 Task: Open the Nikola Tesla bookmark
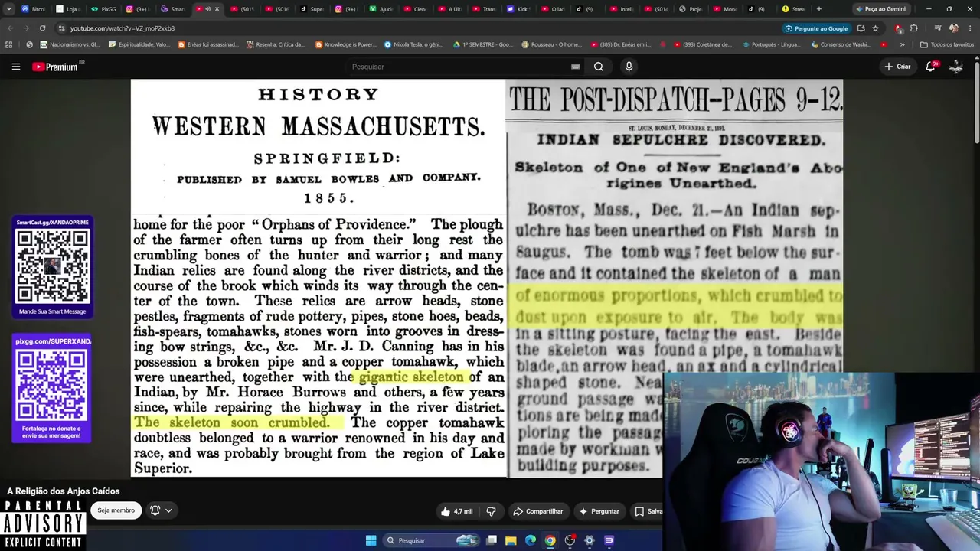[x=413, y=44]
